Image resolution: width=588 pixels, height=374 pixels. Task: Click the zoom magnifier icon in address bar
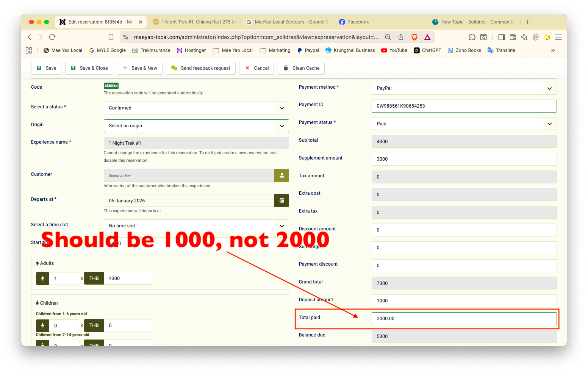tap(388, 37)
